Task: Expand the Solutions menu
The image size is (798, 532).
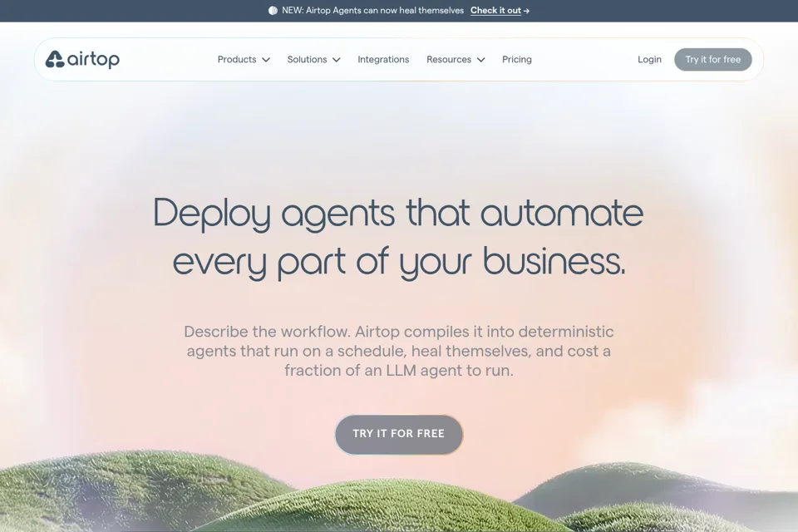Action: coord(313,60)
